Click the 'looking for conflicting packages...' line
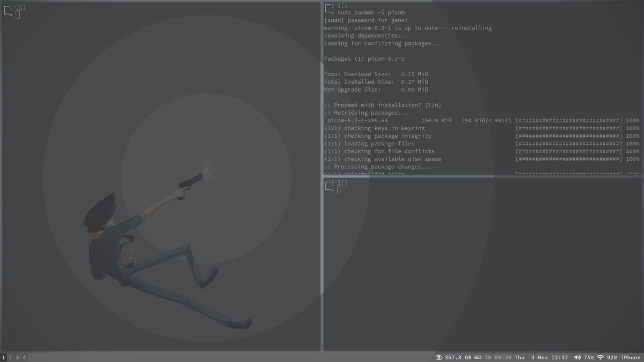The image size is (644, 362). [383, 43]
